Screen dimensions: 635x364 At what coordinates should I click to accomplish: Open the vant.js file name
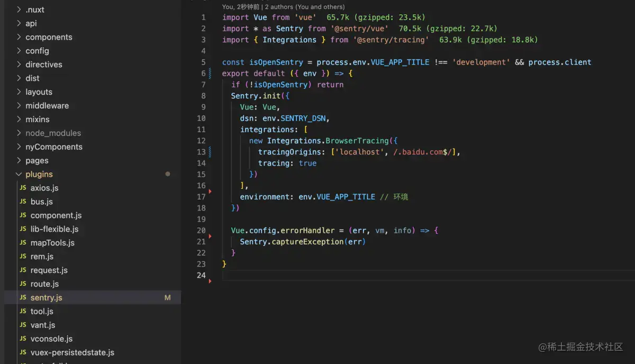[x=43, y=325]
